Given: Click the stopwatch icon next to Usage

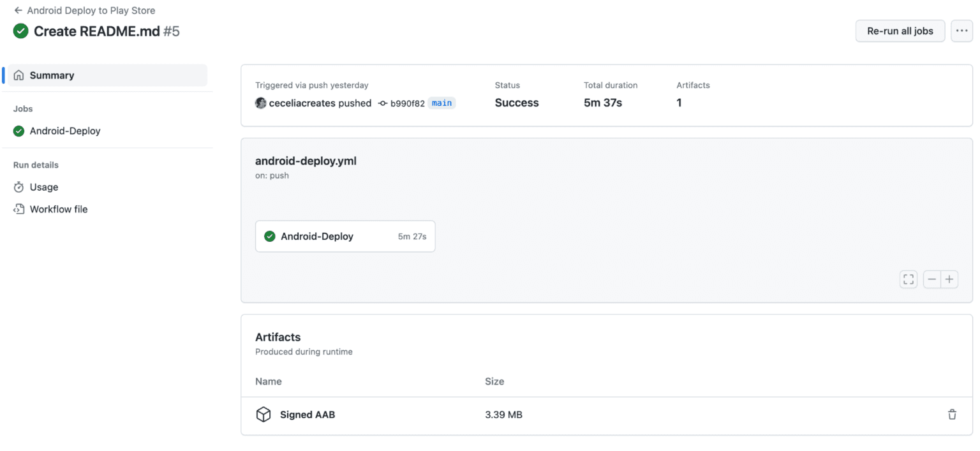Looking at the screenshot, I should [x=20, y=187].
